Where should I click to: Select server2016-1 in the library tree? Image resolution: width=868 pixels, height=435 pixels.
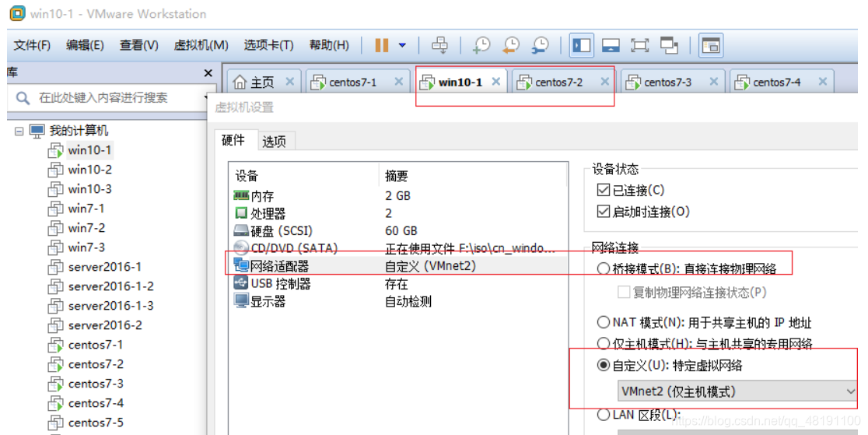coord(105,267)
